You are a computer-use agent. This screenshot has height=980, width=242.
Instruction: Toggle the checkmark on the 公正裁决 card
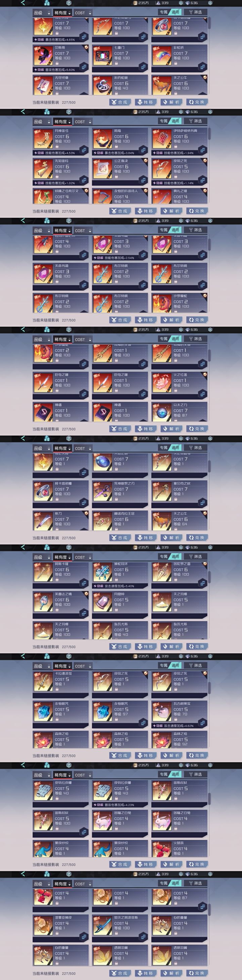coord(146,161)
